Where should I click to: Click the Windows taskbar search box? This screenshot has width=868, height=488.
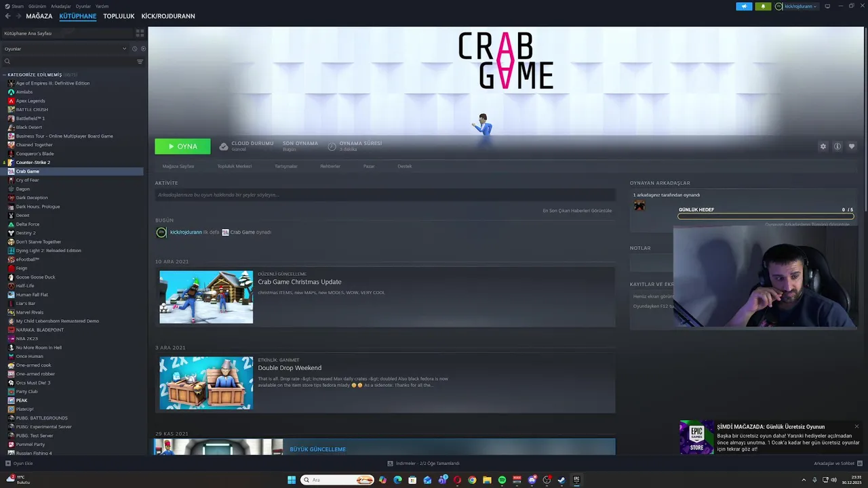click(338, 480)
